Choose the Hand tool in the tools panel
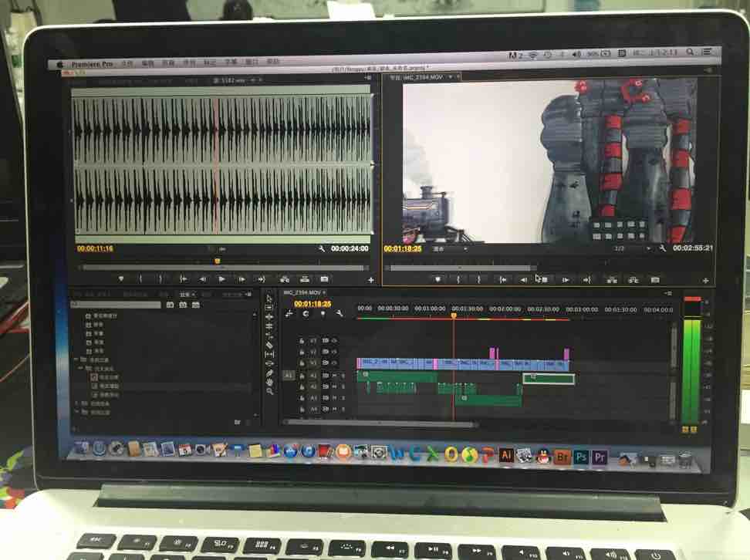Screen dimensions: 750x560 coord(269,382)
